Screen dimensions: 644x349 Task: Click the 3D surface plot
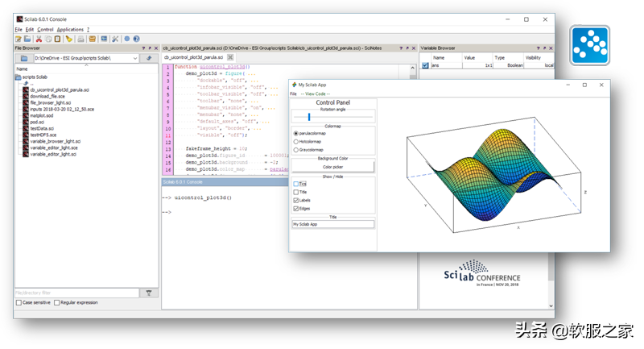[493, 177]
